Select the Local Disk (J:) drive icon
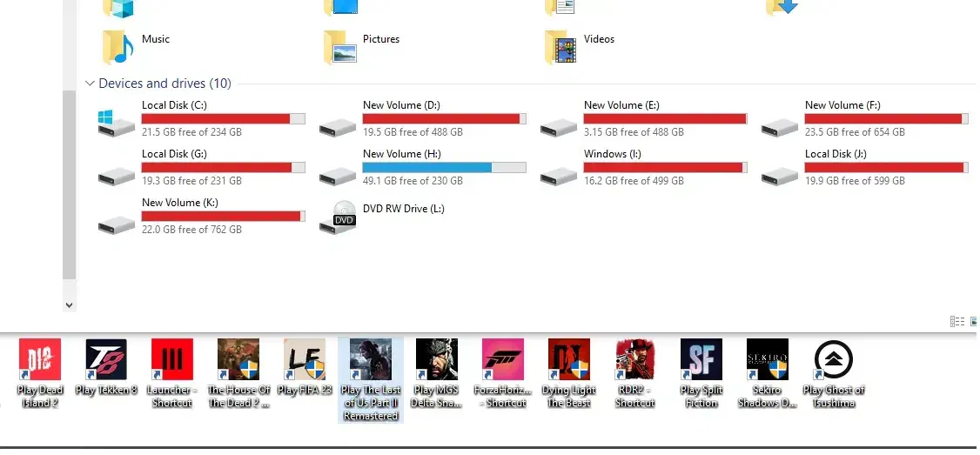The width and height of the screenshot is (980, 455). [780, 177]
